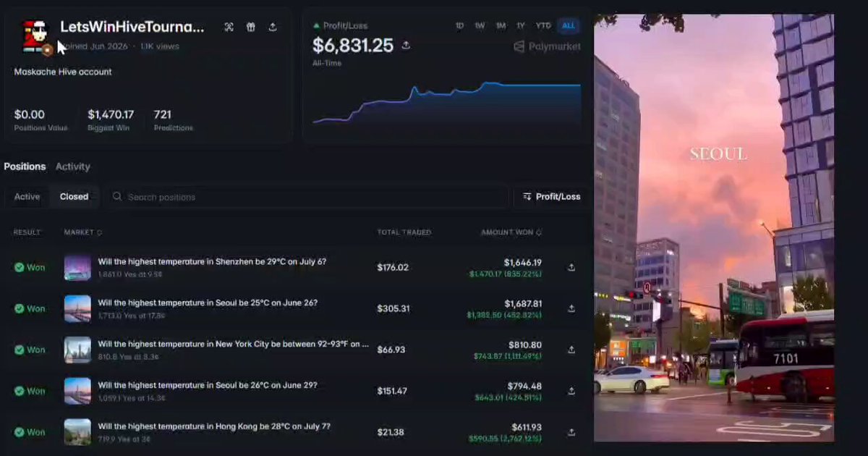868x456 pixels.
Task: Show Active positions
Action: tap(27, 197)
